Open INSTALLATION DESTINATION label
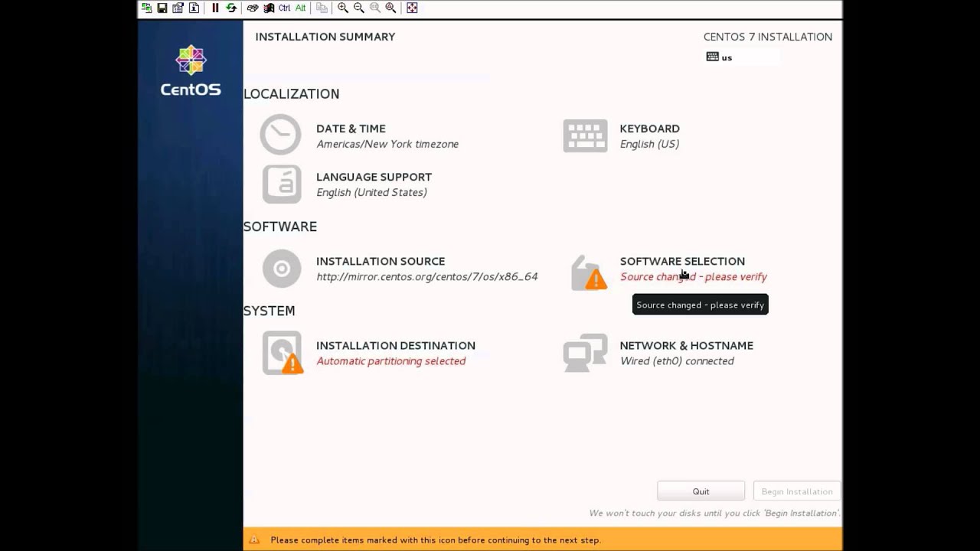This screenshot has height=551, width=980. [x=396, y=345]
